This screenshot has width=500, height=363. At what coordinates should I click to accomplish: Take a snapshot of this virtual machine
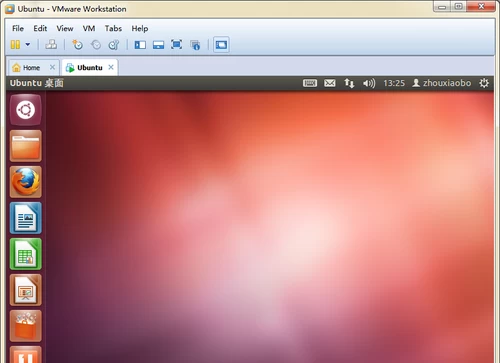click(x=77, y=44)
